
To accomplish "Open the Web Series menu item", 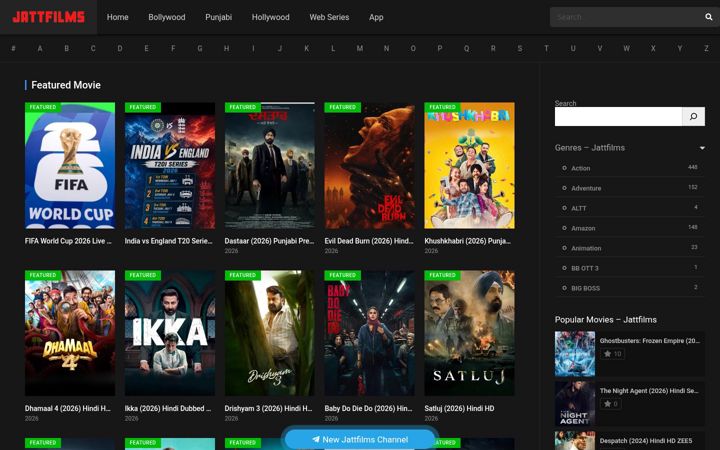I will point(329,17).
